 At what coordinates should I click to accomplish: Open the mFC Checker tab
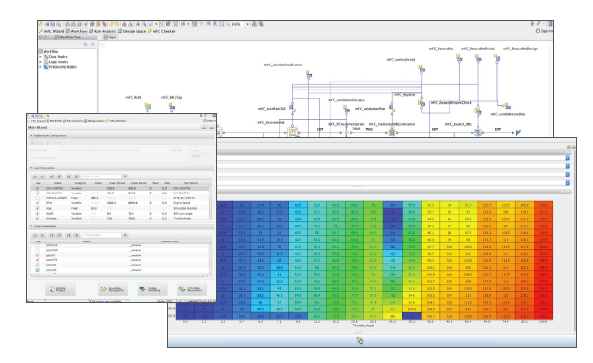pyautogui.click(x=162, y=31)
